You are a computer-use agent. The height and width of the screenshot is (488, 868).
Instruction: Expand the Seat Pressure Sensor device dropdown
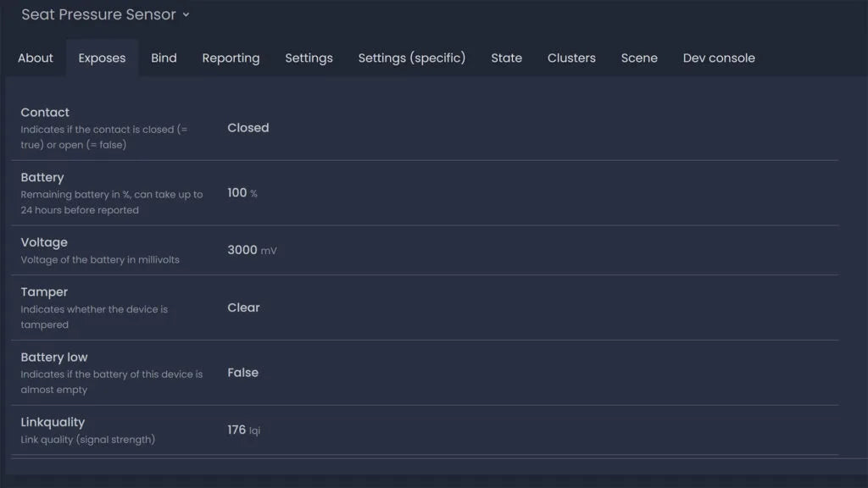105,14
